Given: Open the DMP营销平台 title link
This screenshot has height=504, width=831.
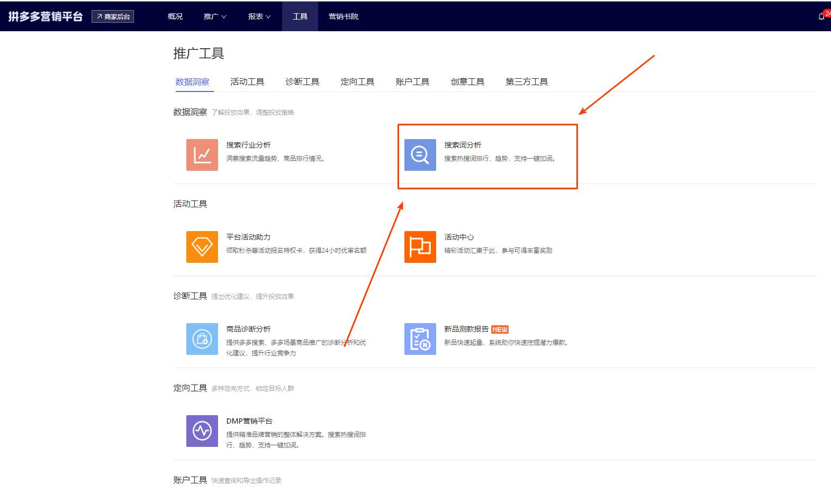Looking at the screenshot, I should pyautogui.click(x=249, y=421).
